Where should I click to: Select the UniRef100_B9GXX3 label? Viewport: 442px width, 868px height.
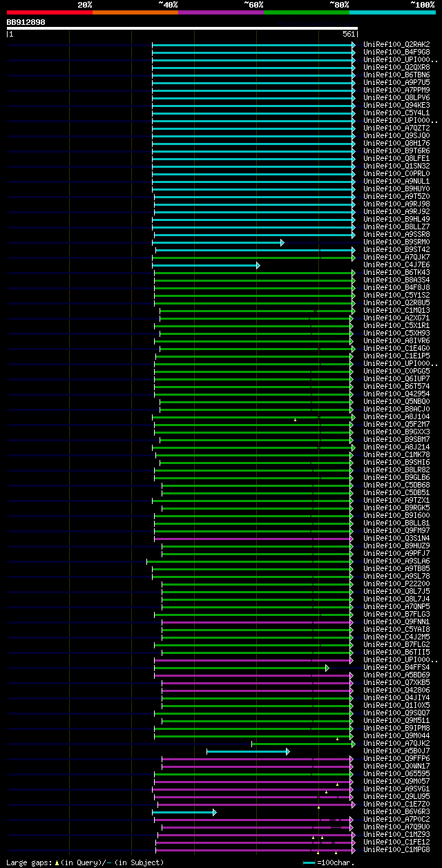click(x=396, y=432)
